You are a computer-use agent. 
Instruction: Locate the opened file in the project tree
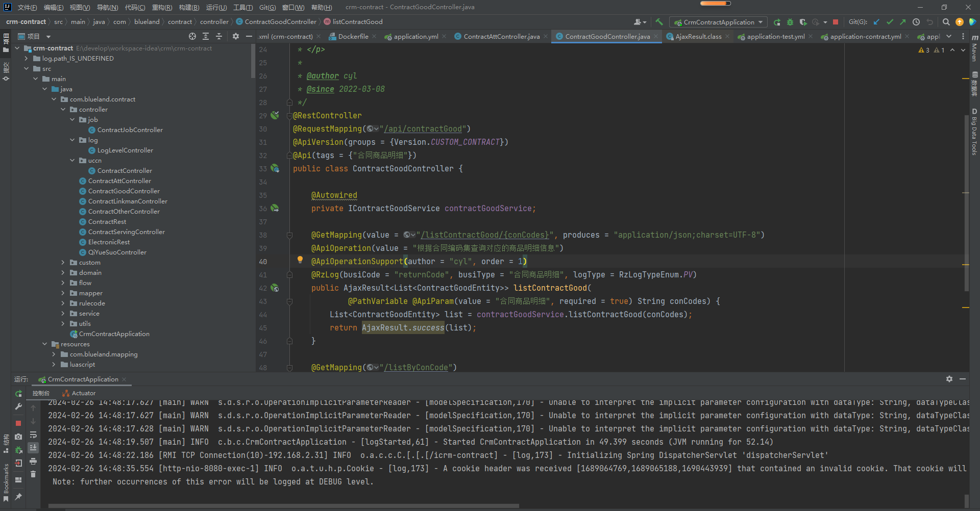pyautogui.click(x=192, y=36)
